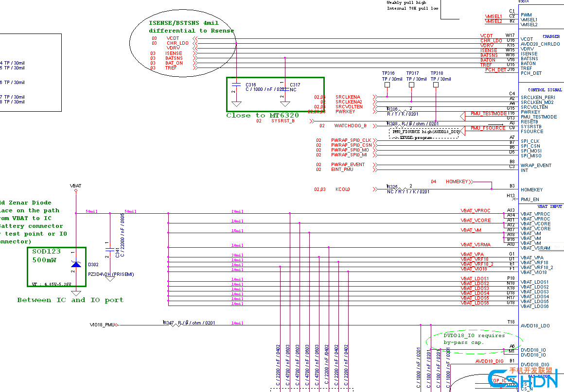The image size is (564, 392).
Task: Click the blue 'WRAP_EVENT' pin name
Action: coord(536,166)
